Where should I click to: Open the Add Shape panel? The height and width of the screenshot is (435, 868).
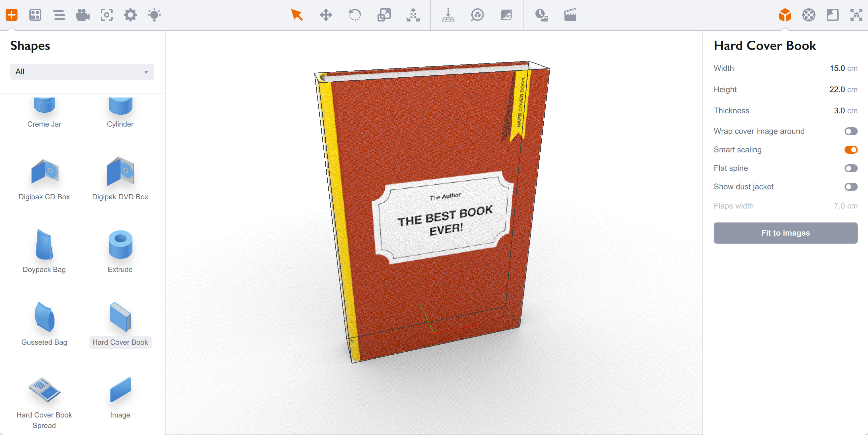coord(12,15)
